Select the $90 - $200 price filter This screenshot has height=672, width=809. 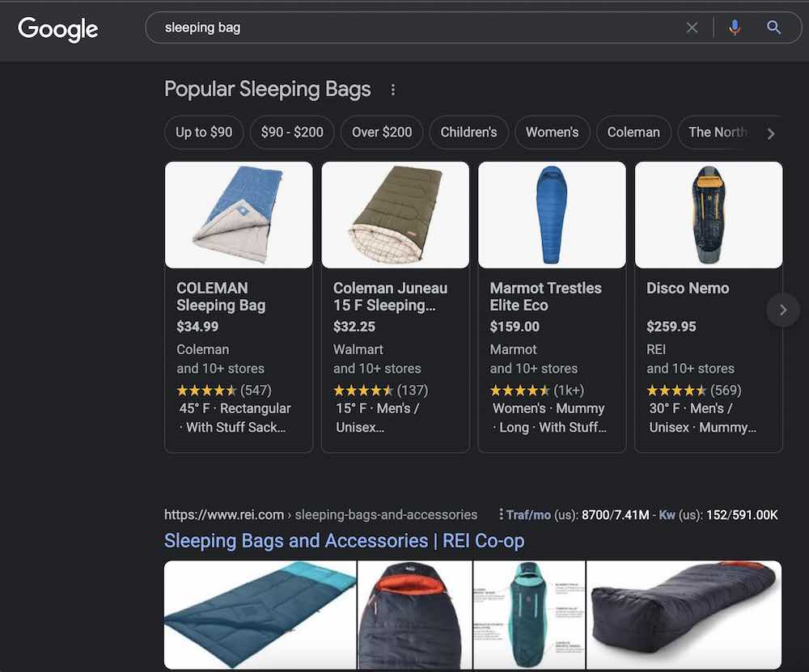tap(292, 133)
